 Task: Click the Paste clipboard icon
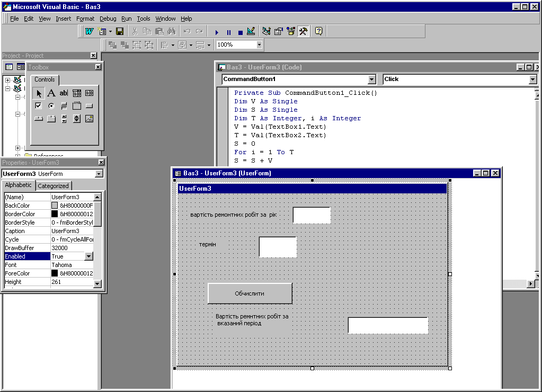pos(159,31)
